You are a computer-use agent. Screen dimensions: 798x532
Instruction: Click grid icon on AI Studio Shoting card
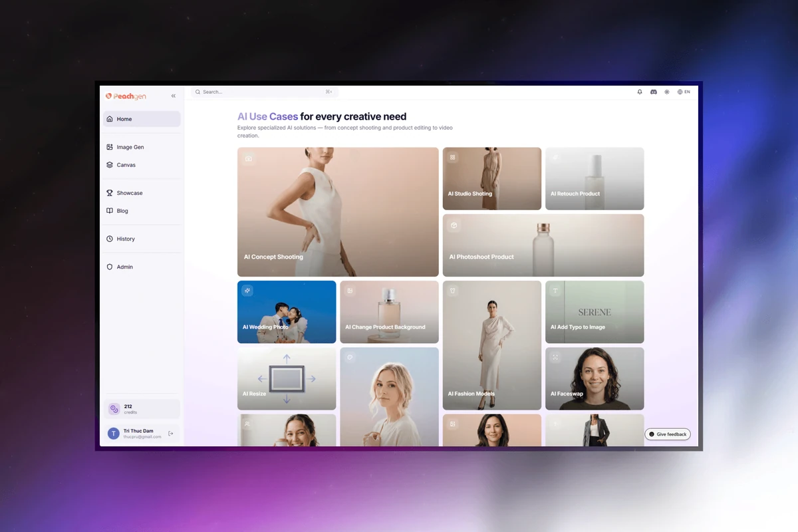tap(453, 158)
